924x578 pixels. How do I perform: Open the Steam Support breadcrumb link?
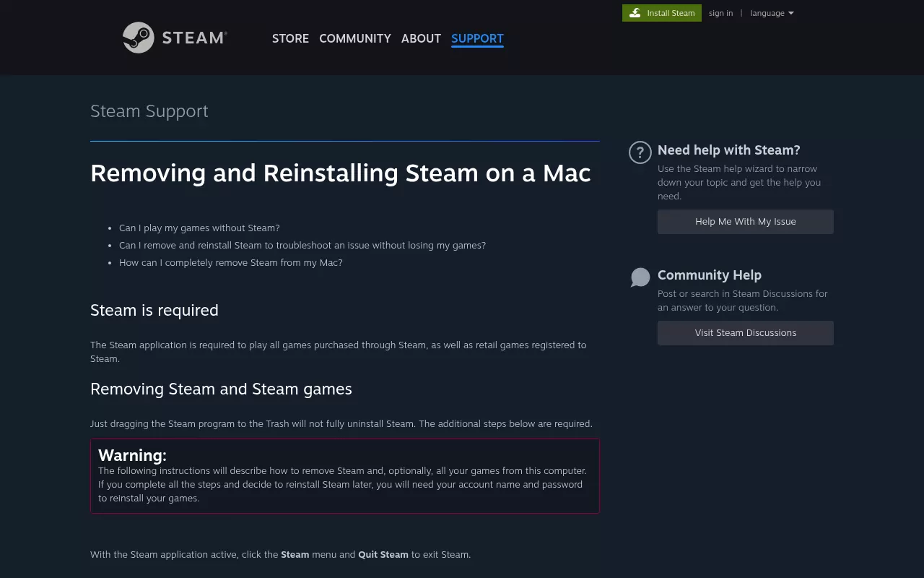pos(149,111)
